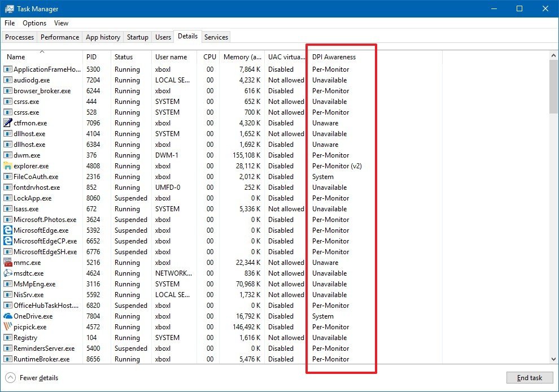Click the ApplicationFrameHost process icon
Screen dimensions: 559x392
(7, 69)
